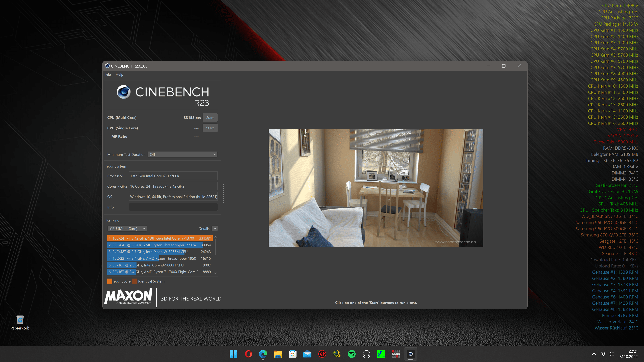The width and height of the screenshot is (644, 362).
Task: Click the MAXON logo
Action: (x=128, y=296)
